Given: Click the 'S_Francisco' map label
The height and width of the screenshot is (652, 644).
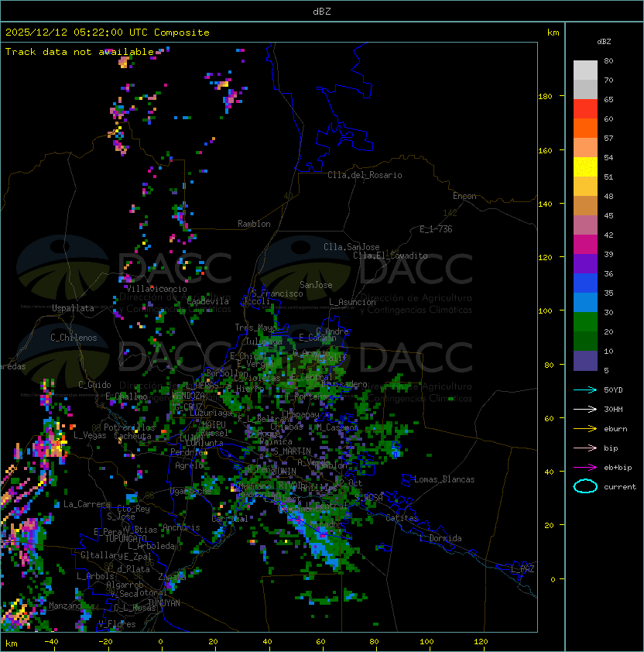Looking at the screenshot, I should click(277, 293).
